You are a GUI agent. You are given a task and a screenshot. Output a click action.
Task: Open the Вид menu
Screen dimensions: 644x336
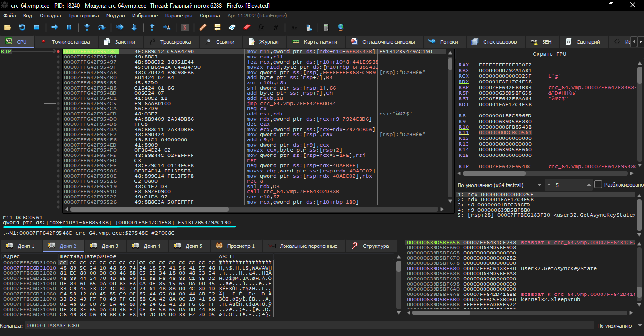tap(27, 16)
